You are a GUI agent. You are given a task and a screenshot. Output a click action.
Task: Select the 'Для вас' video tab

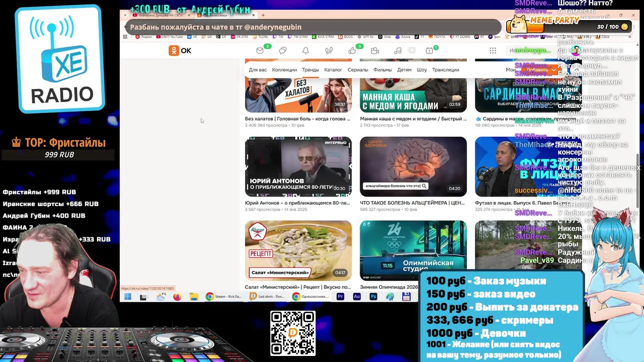(x=258, y=70)
